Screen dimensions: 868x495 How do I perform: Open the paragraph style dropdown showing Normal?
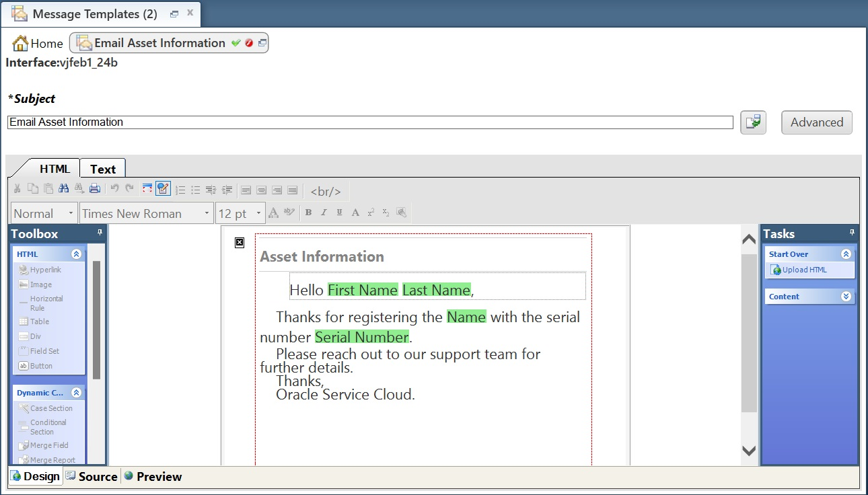pyautogui.click(x=42, y=213)
